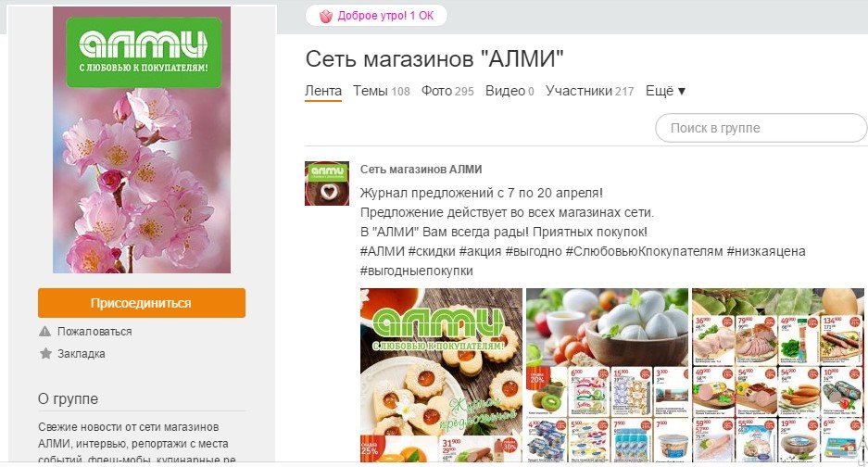Click the Поиск в группе search field

click(x=761, y=128)
